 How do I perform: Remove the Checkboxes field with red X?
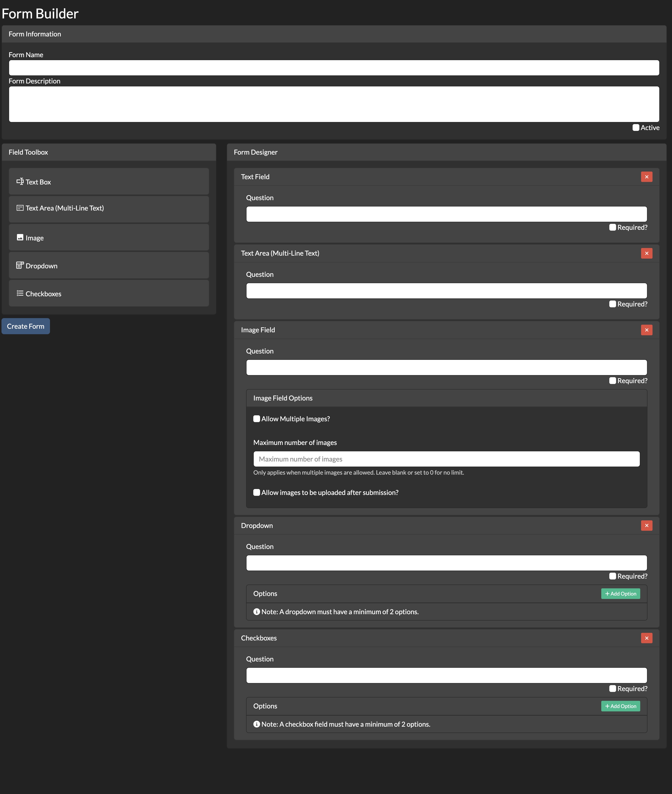point(646,638)
